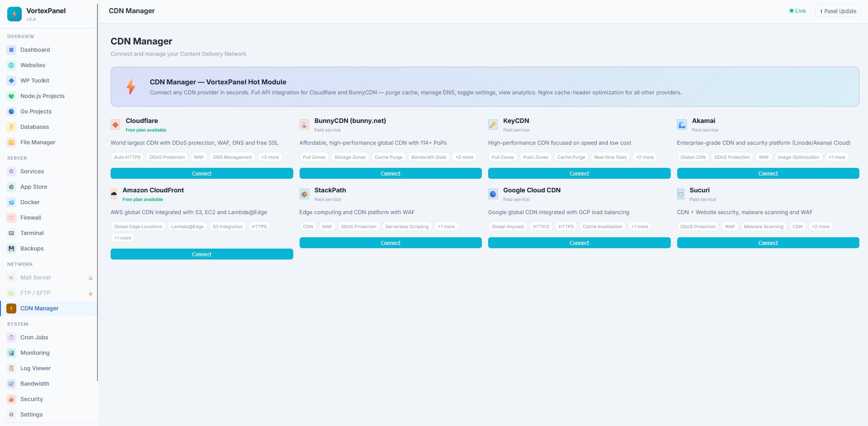Connect Amazon CloudFront

(x=202, y=254)
